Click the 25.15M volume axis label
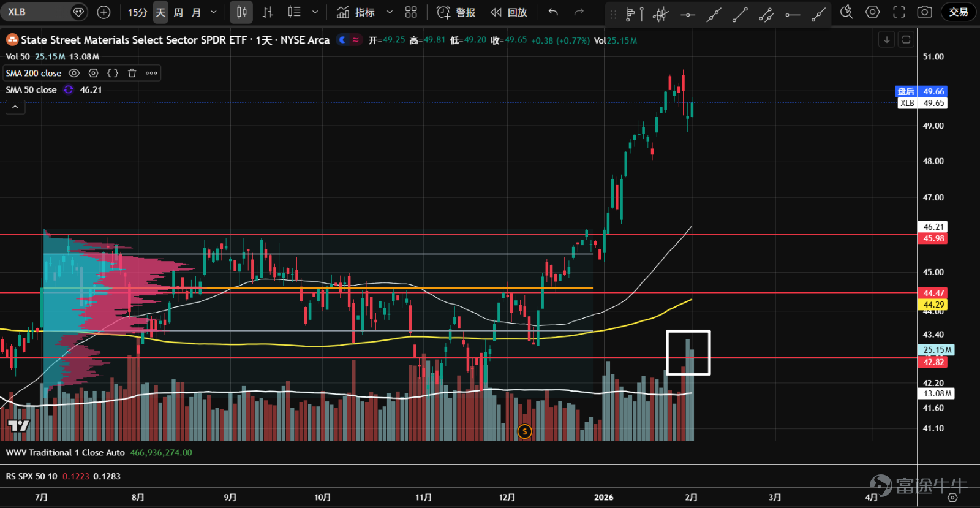 click(936, 350)
